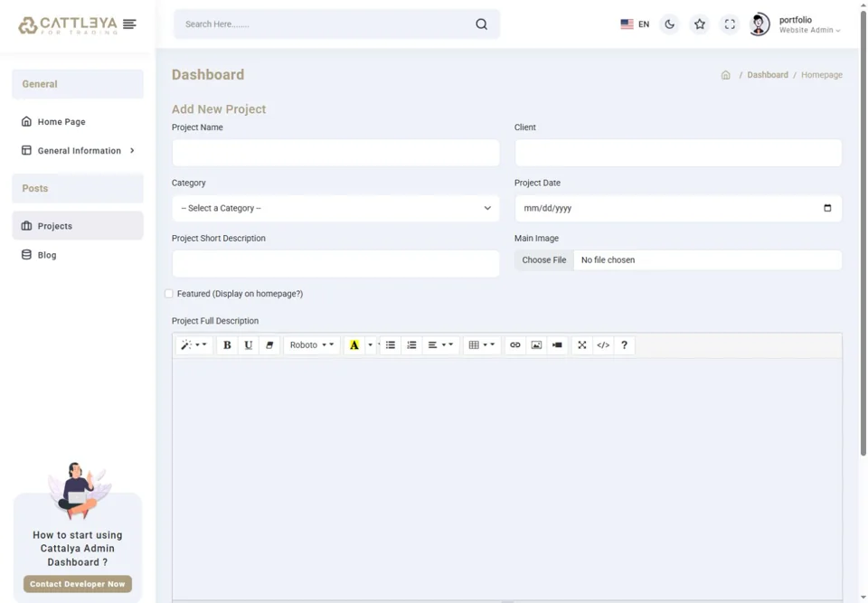
Task: Toggle dark mode with the moon icon
Action: tap(669, 24)
